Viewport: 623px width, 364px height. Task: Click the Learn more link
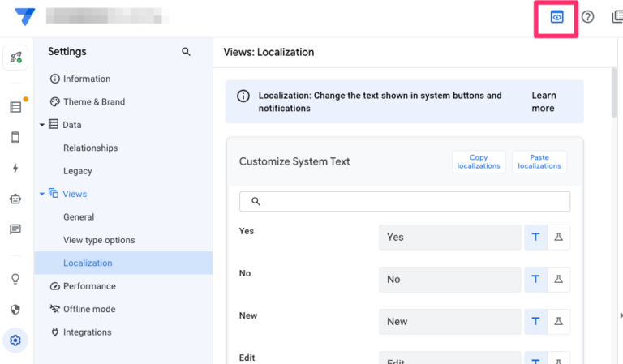click(x=544, y=102)
